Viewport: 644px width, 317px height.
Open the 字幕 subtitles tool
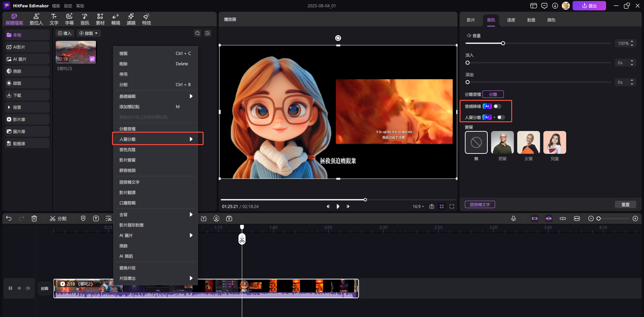69,19
